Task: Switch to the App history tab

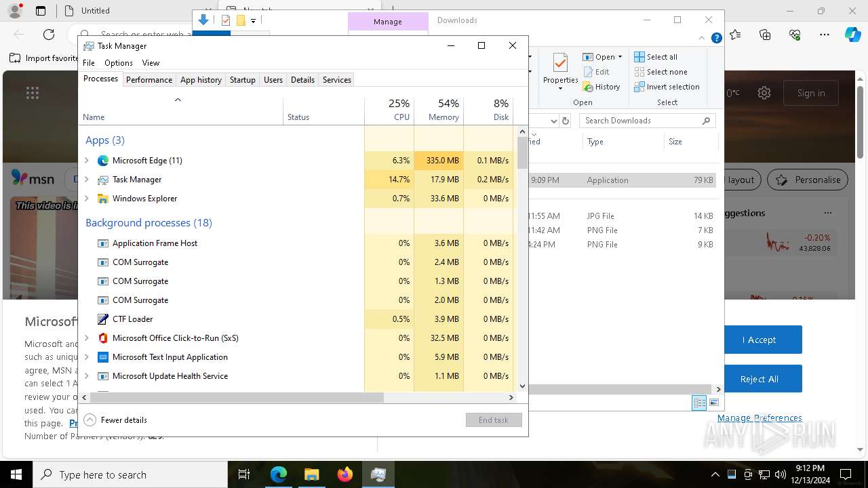Action: (x=201, y=80)
